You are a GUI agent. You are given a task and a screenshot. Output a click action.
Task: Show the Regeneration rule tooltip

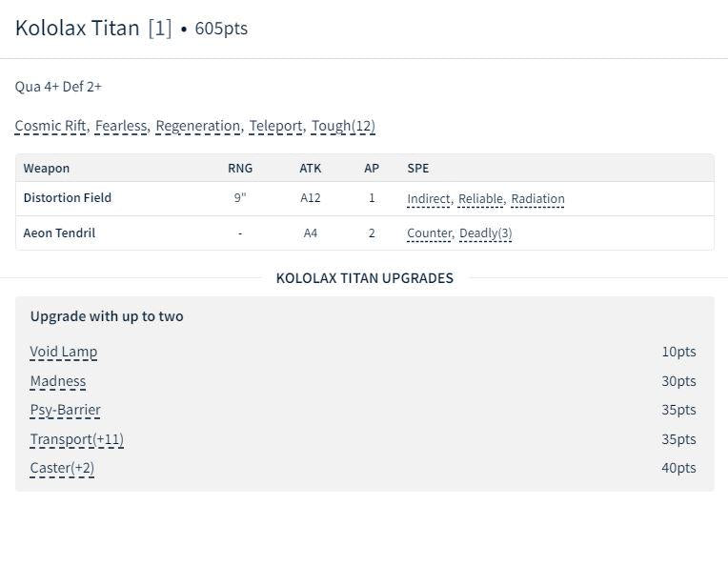[x=198, y=126]
